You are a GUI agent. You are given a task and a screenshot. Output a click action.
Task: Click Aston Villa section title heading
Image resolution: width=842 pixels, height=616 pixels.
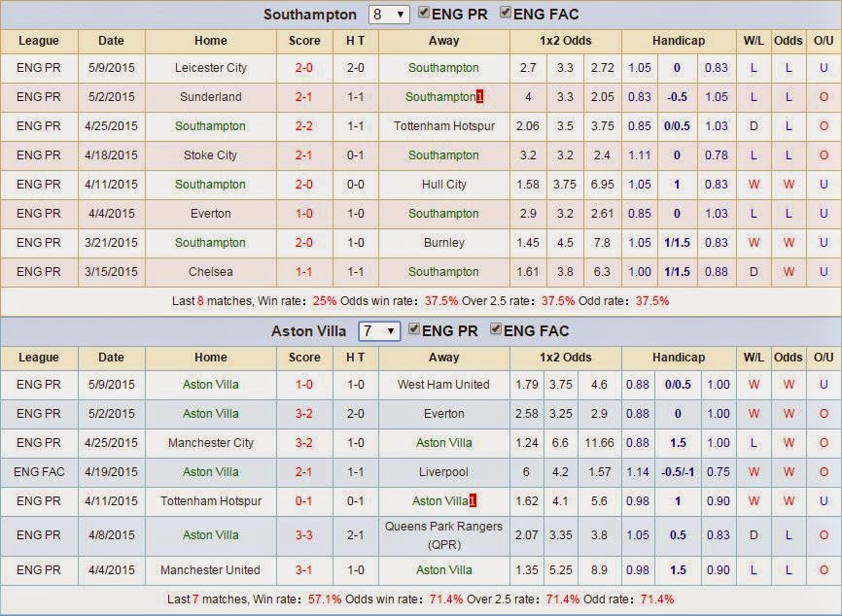point(309,331)
